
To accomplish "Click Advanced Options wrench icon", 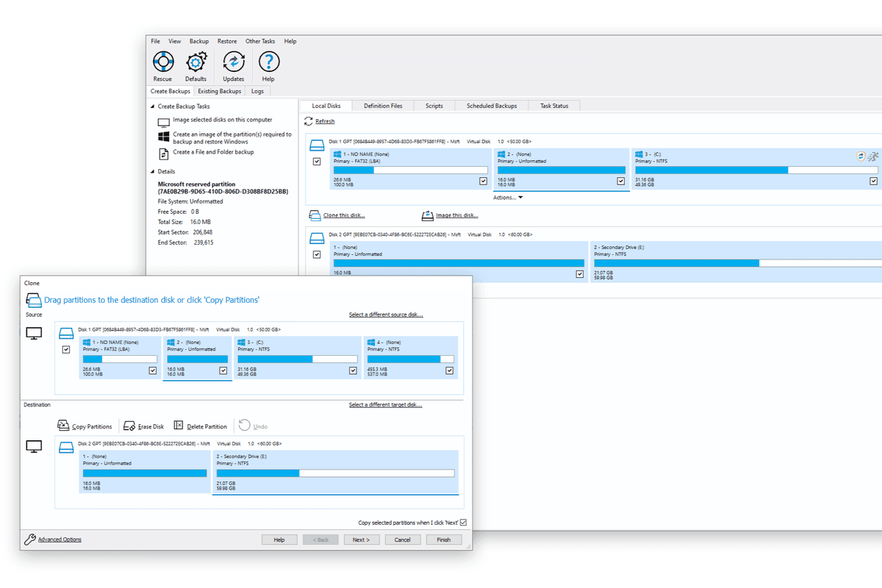I will (x=30, y=539).
